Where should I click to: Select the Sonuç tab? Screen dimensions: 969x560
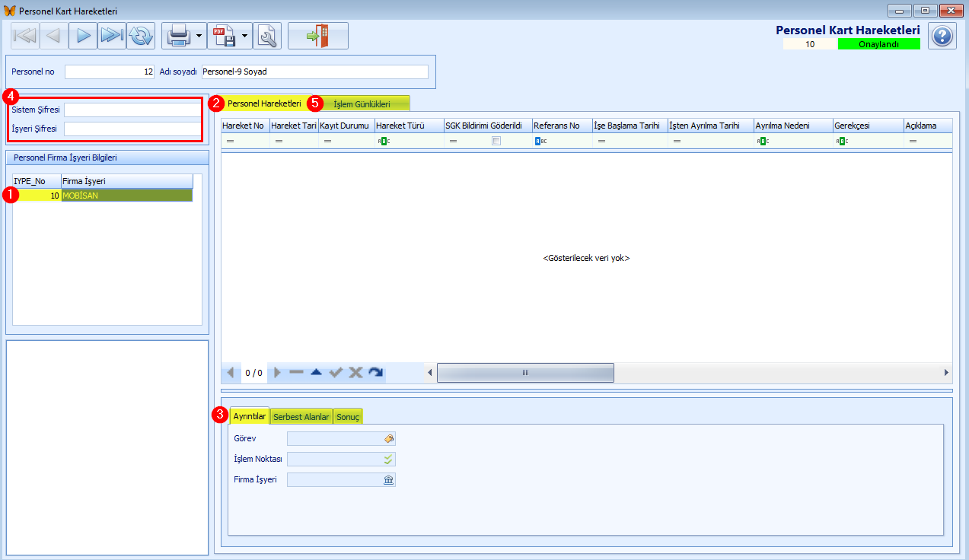coord(348,417)
